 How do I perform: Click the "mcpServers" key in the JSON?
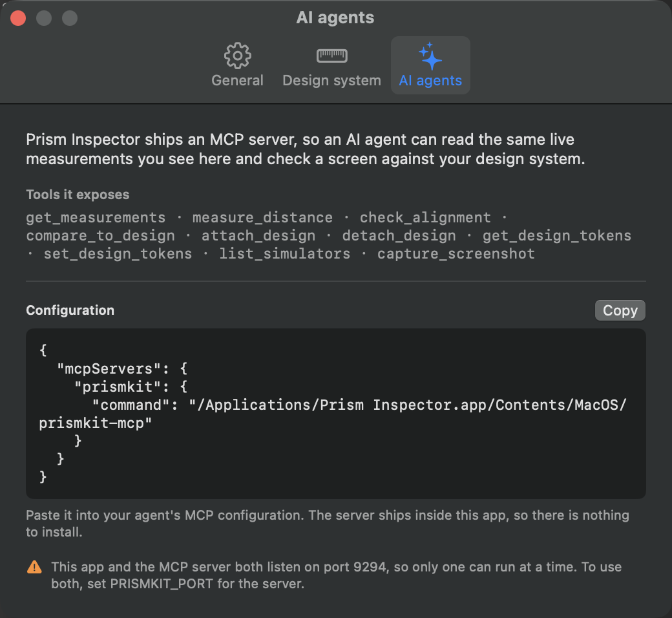pyautogui.click(x=109, y=369)
